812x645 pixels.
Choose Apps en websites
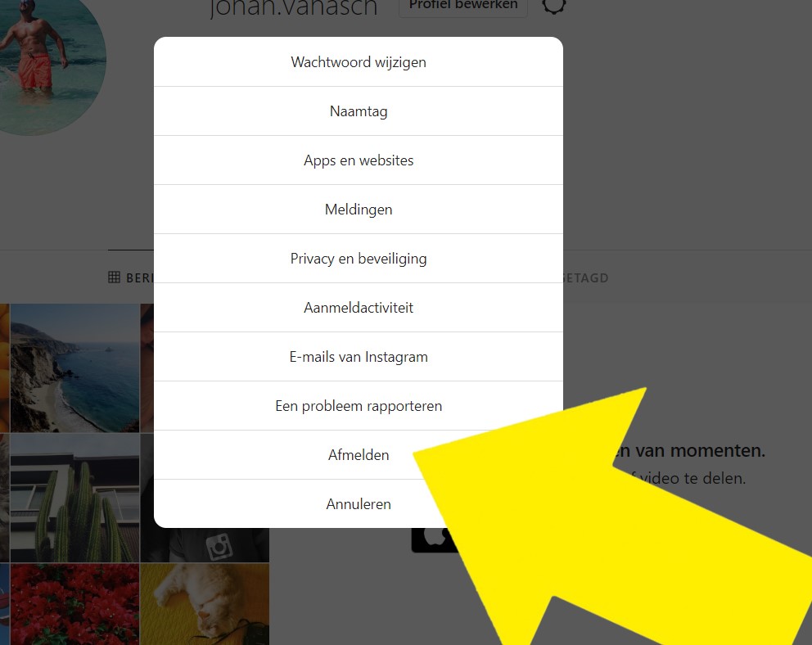coord(359,160)
